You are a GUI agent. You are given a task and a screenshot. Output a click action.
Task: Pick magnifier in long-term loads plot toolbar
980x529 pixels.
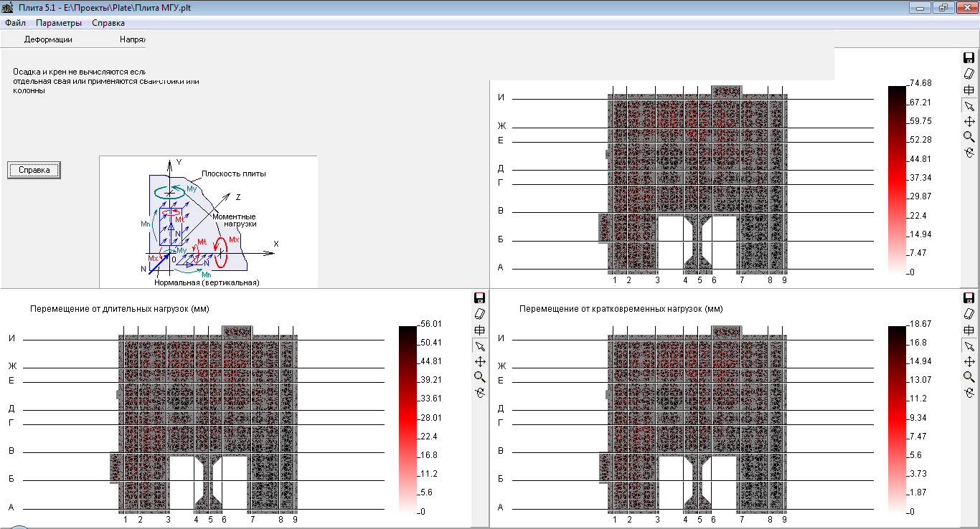480,377
